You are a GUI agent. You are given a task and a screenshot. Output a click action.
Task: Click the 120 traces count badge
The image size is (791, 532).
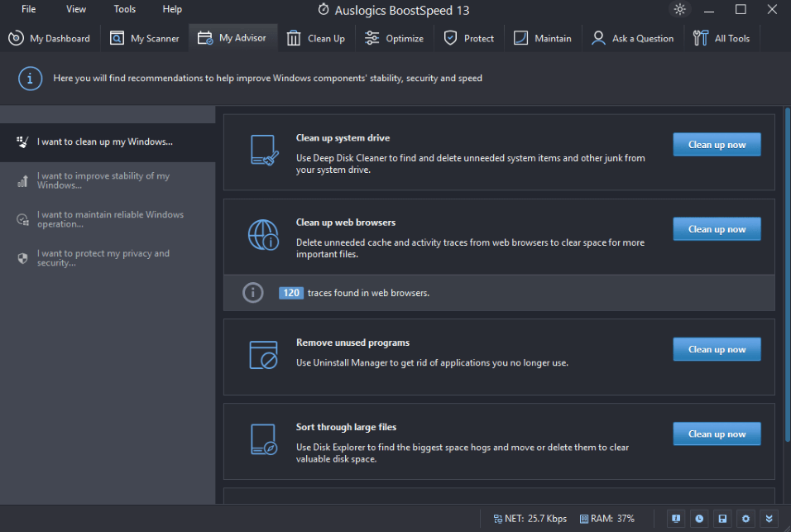(x=291, y=293)
